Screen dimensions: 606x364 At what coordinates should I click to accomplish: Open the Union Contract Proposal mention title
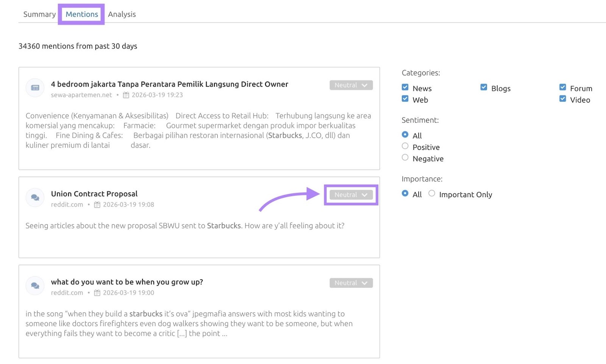pos(94,194)
